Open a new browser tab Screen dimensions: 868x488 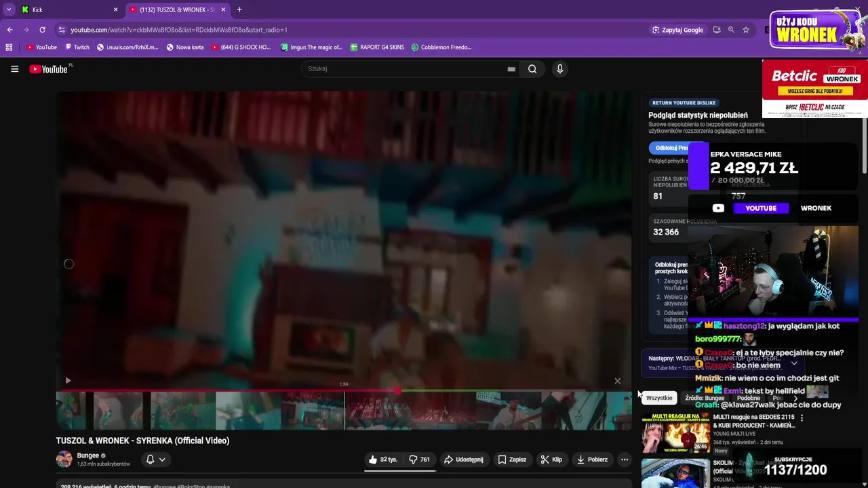point(239,9)
